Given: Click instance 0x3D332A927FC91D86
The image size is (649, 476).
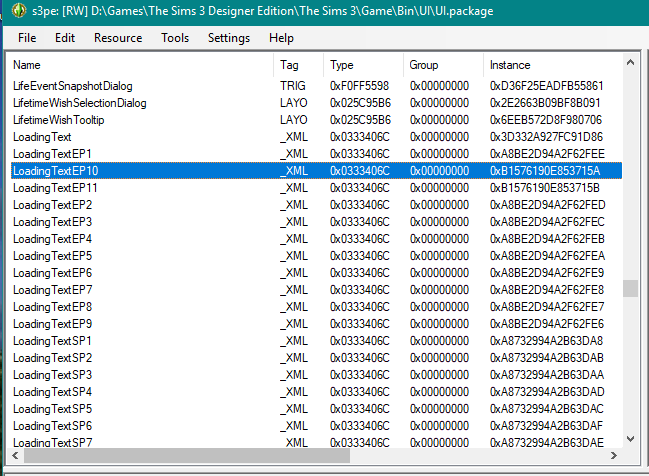Looking at the screenshot, I should (546, 137).
